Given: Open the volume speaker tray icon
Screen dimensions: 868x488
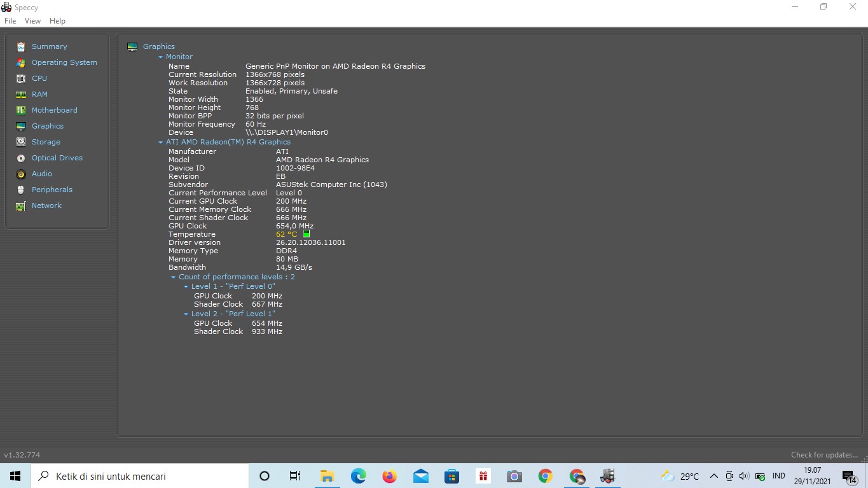Looking at the screenshot, I should tap(744, 476).
